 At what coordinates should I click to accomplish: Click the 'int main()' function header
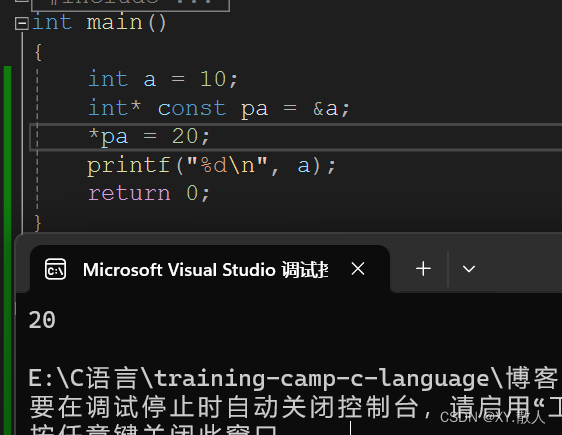[99, 22]
